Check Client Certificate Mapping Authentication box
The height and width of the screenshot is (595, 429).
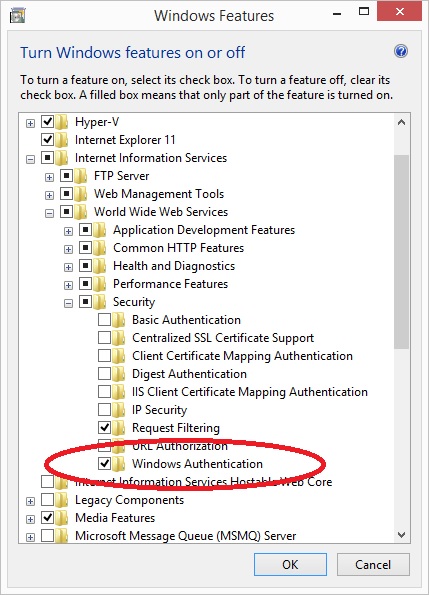coord(104,356)
